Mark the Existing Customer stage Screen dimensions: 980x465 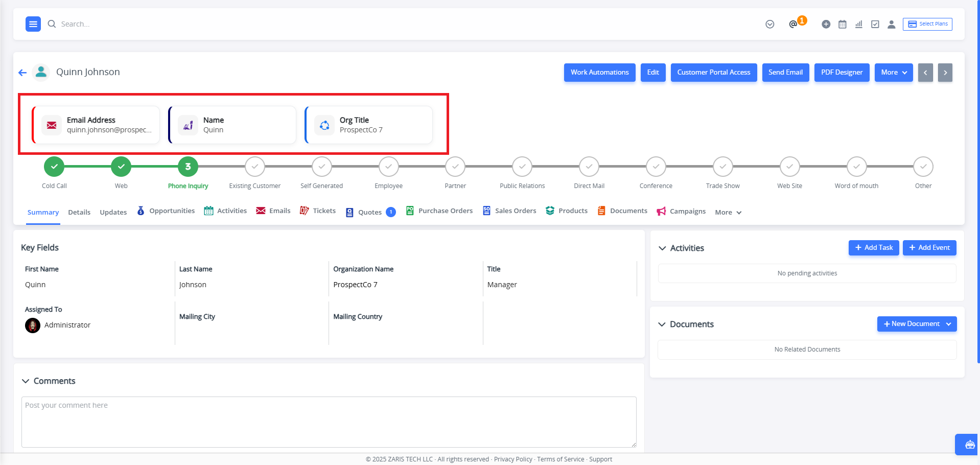click(255, 167)
